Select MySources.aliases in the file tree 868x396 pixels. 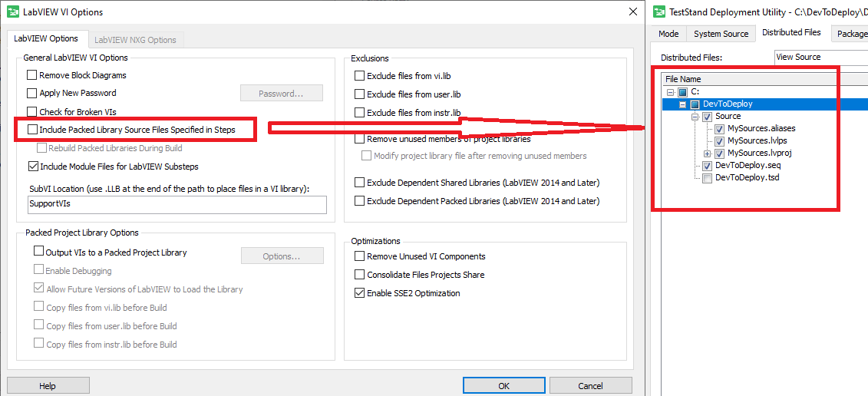pyautogui.click(x=761, y=128)
